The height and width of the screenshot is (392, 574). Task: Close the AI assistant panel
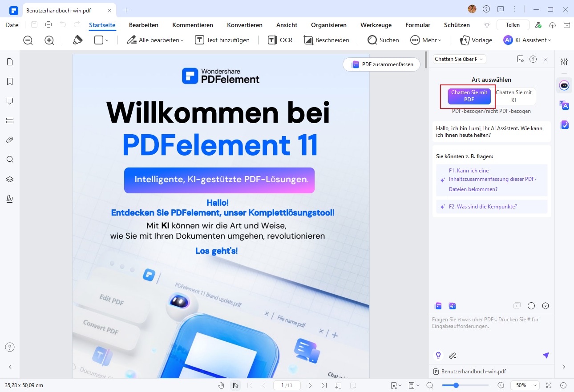pyautogui.click(x=546, y=59)
